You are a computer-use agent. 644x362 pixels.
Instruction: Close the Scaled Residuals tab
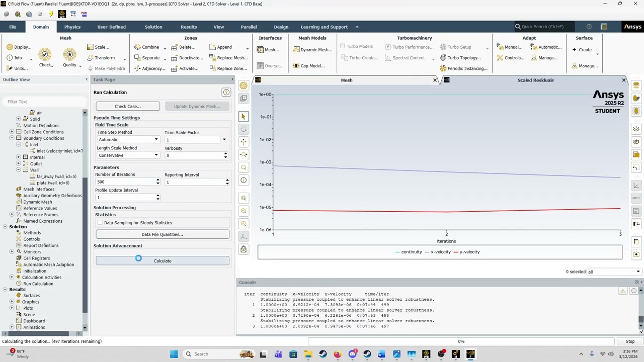coord(624,80)
